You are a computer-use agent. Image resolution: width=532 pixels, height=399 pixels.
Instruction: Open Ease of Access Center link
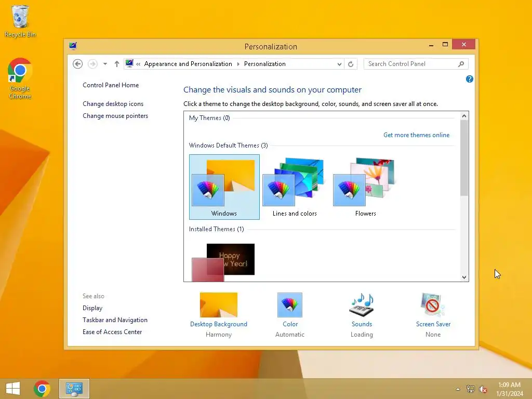pyautogui.click(x=112, y=332)
